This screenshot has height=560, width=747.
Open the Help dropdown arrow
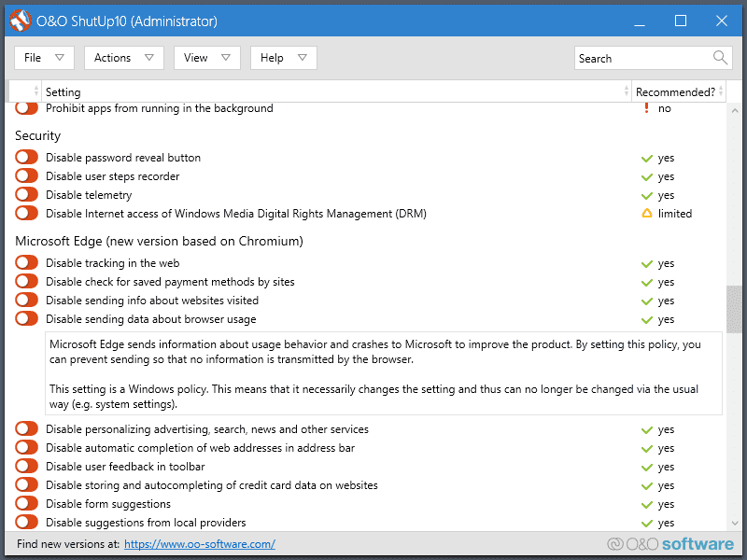click(302, 58)
